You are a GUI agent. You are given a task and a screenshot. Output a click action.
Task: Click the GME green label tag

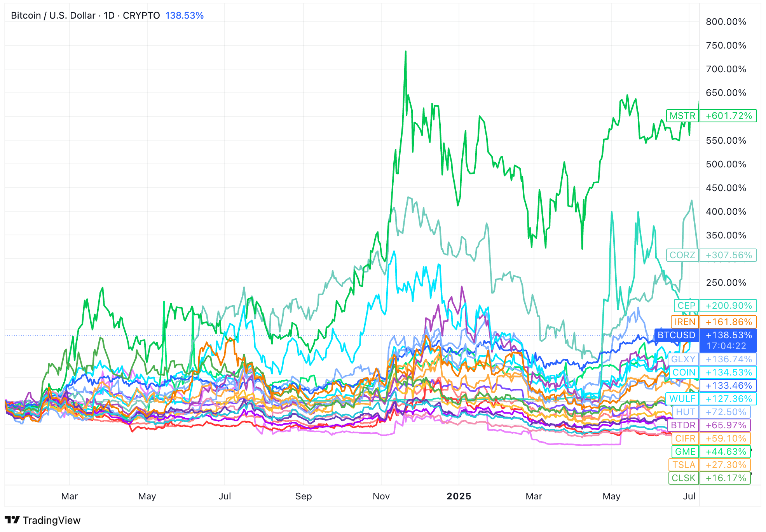(685, 452)
